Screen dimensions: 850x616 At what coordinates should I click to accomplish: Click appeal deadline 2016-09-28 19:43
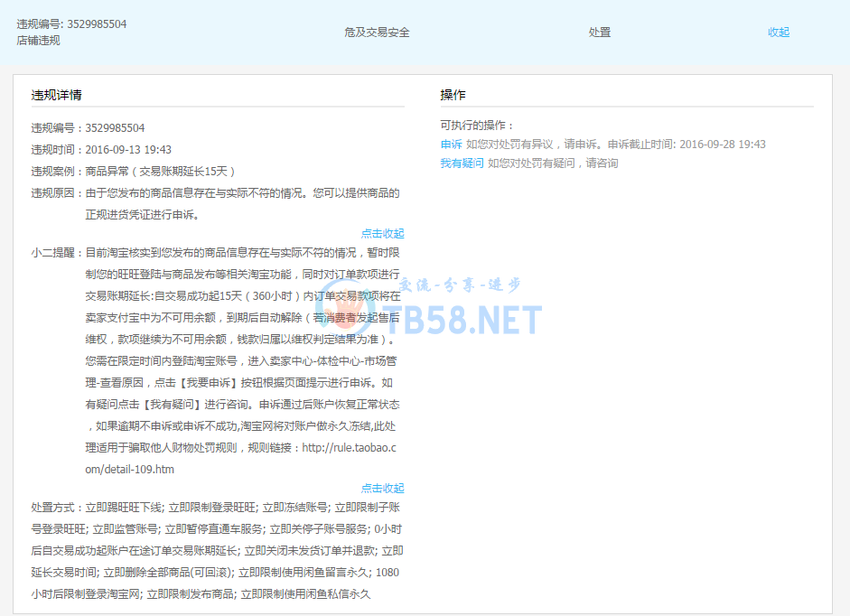pyautogui.click(x=722, y=145)
